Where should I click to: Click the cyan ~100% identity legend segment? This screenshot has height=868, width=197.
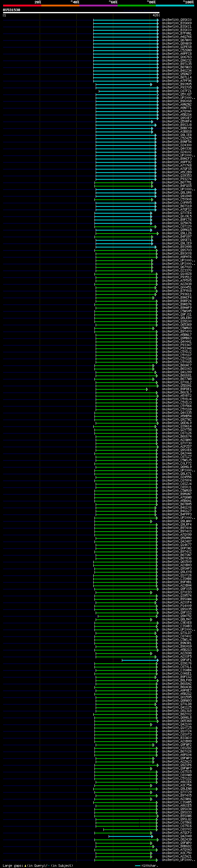(175, 6)
